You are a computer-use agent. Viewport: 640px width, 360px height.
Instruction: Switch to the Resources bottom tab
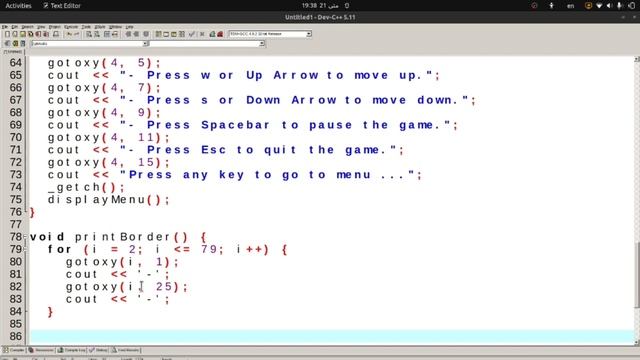pyautogui.click(x=41, y=350)
